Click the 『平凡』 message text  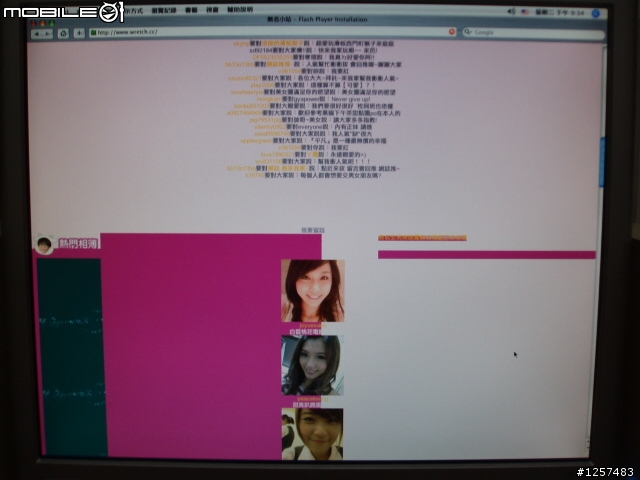coord(348,140)
